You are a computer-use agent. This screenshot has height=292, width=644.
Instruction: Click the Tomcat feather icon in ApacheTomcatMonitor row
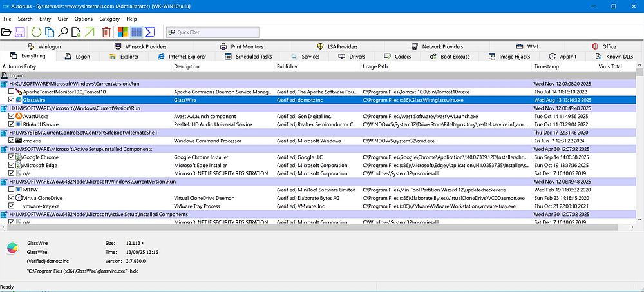(x=19, y=92)
